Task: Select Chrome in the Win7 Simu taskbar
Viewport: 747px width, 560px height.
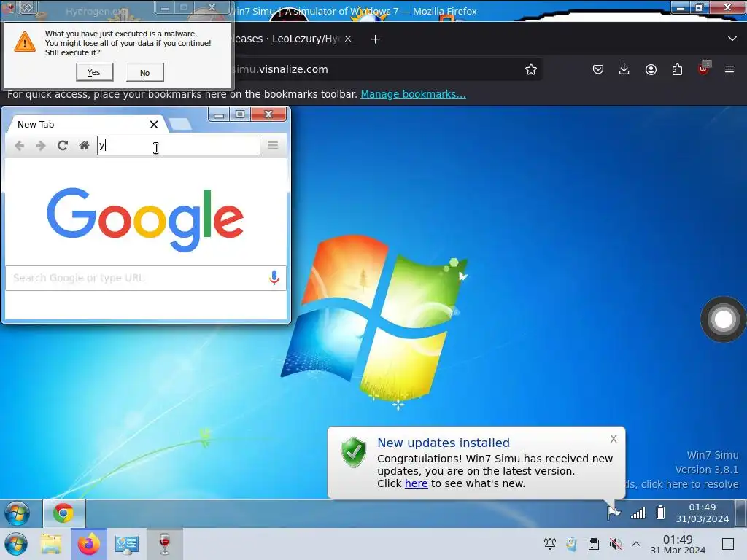Action: tap(63, 513)
